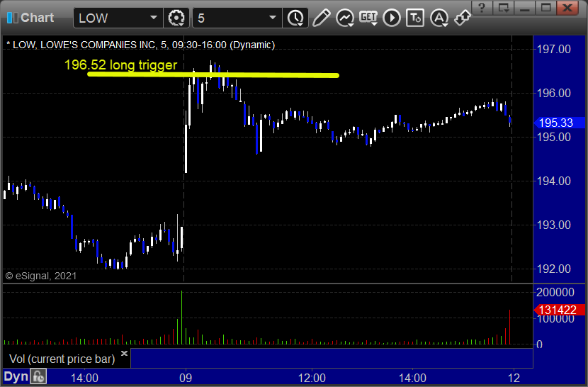Click the 197.00 price axis label

click(554, 49)
